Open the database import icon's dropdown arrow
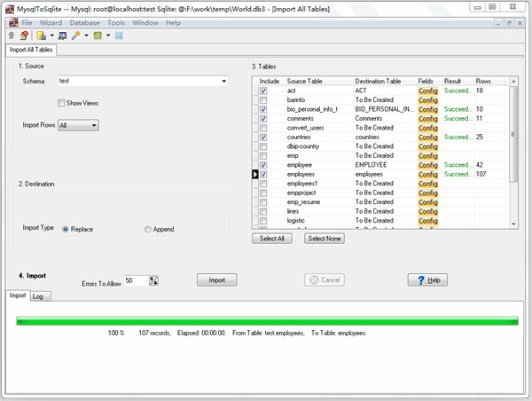 pos(52,35)
